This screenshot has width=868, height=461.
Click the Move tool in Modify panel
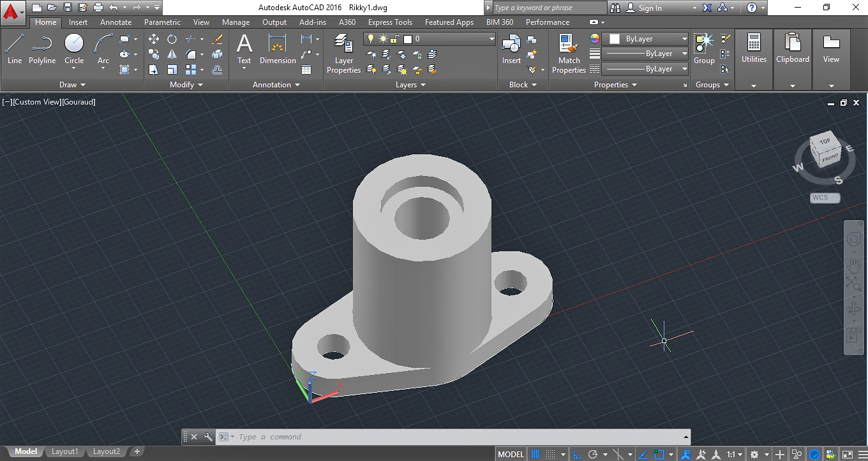coord(154,39)
